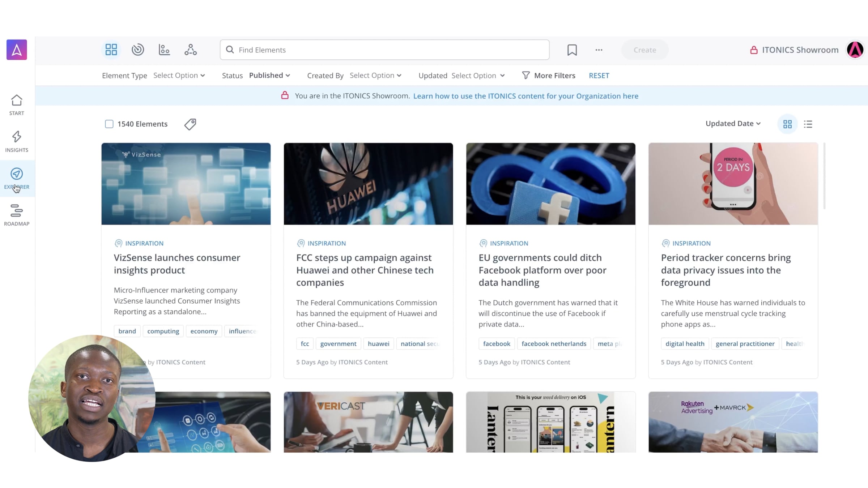Expand the Element Type dropdown

point(179,75)
